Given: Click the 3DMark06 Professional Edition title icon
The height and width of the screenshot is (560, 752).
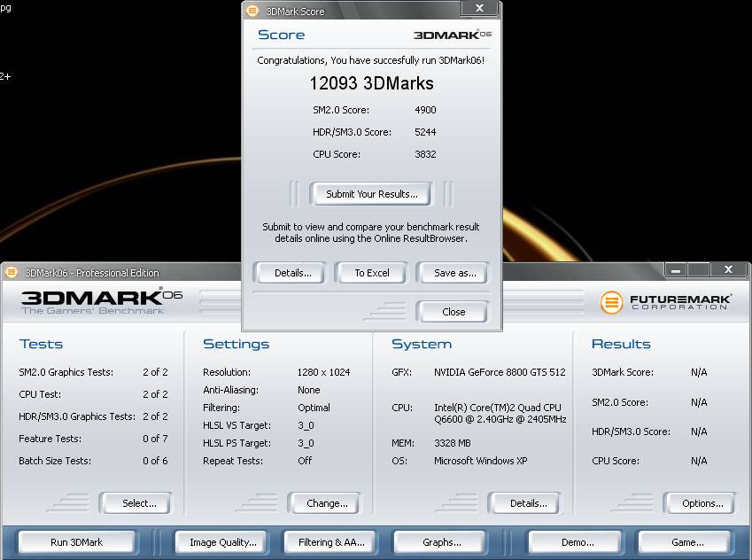Looking at the screenshot, I should tap(11, 273).
